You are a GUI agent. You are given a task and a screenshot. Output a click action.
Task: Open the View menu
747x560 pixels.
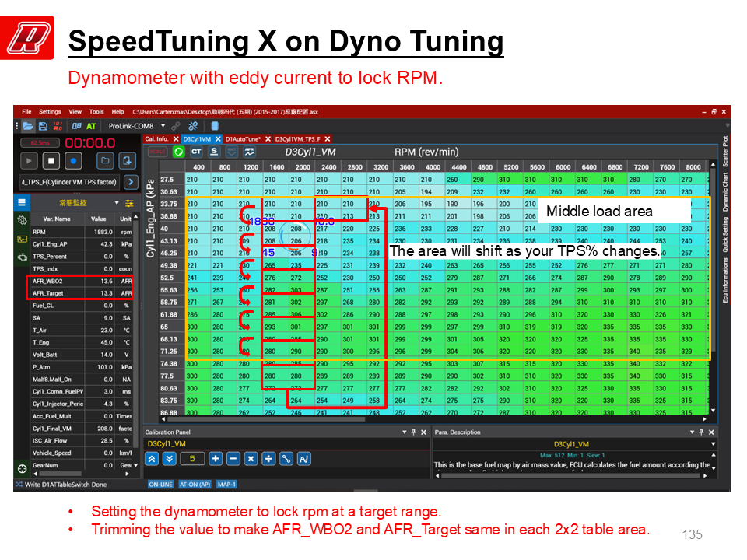pyautogui.click(x=75, y=112)
